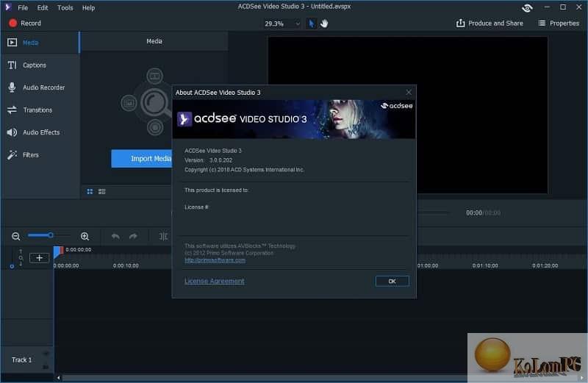Open the Filters panel
This screenshot has width=588, height=383.
click(40, 155)
